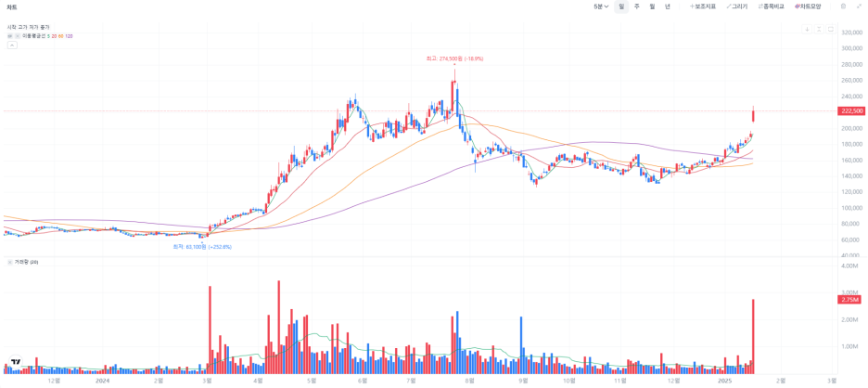Open the 보조지표 indicators menu
The height and width of the screenshot is (388, 868).
(703, 6)
